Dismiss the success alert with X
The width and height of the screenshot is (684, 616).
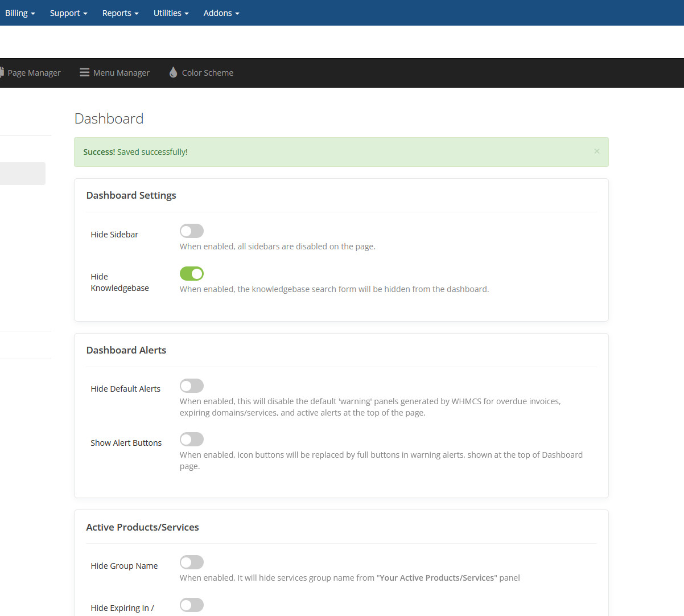[596, 151]
